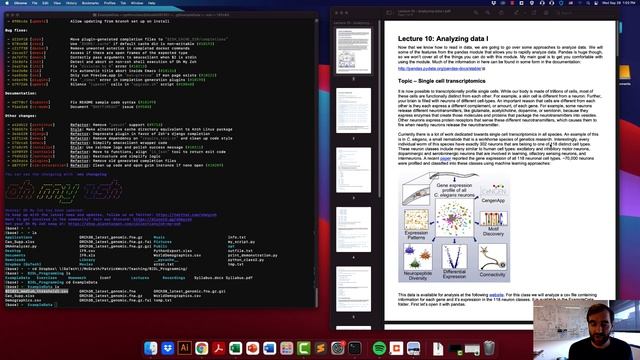Open the View menu
The height and width of the screenshot is (360, 640).
(57, 3)
